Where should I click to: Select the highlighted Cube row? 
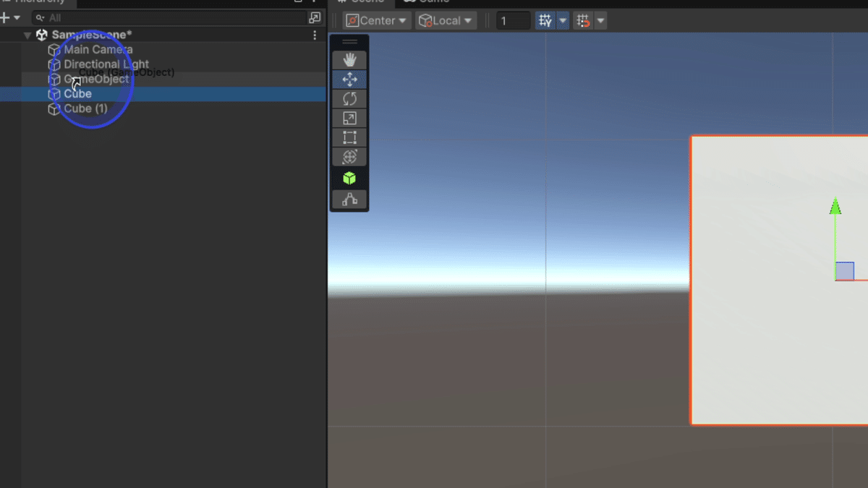pyautogui.click(x=163, y=94)
